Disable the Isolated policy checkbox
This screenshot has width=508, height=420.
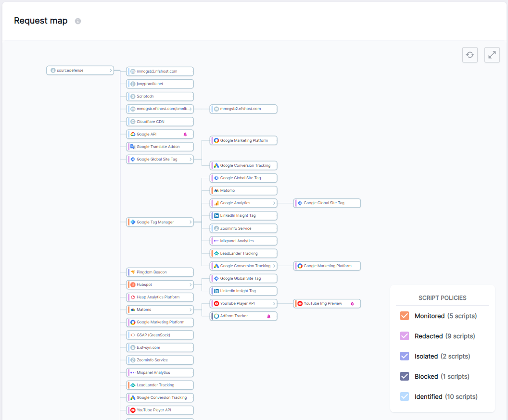pos(404,356)
